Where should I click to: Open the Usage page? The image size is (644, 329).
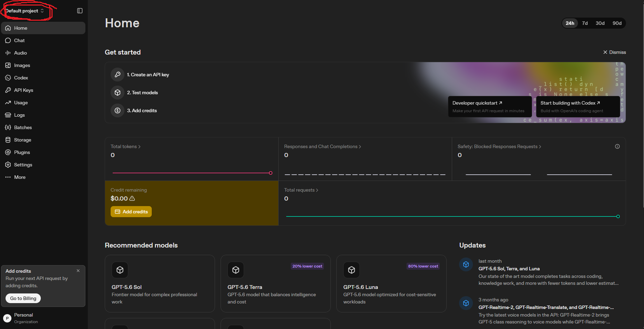click(43, 103)
